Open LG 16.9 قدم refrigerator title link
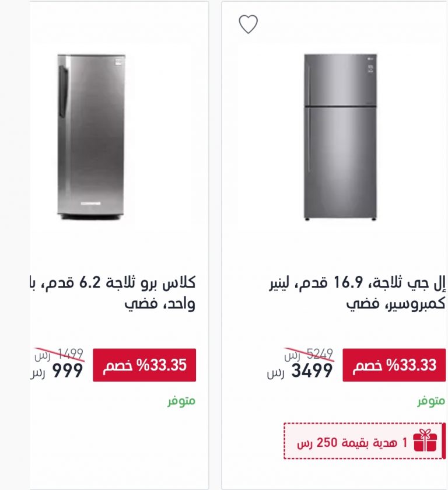The height and width of the screenshot is (490, 448). click(358, 293)
